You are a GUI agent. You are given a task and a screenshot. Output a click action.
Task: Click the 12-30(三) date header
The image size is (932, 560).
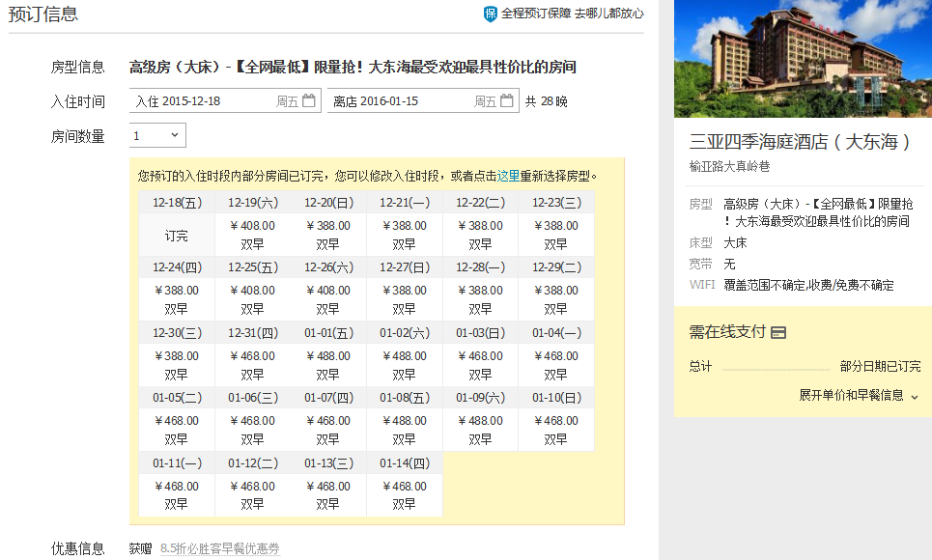[177, 333]
